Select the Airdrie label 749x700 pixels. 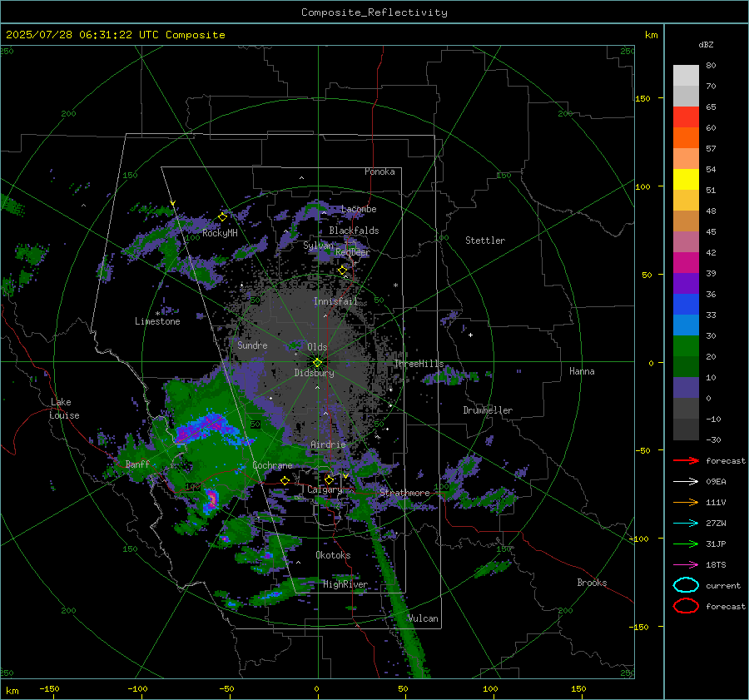(328, 444)
